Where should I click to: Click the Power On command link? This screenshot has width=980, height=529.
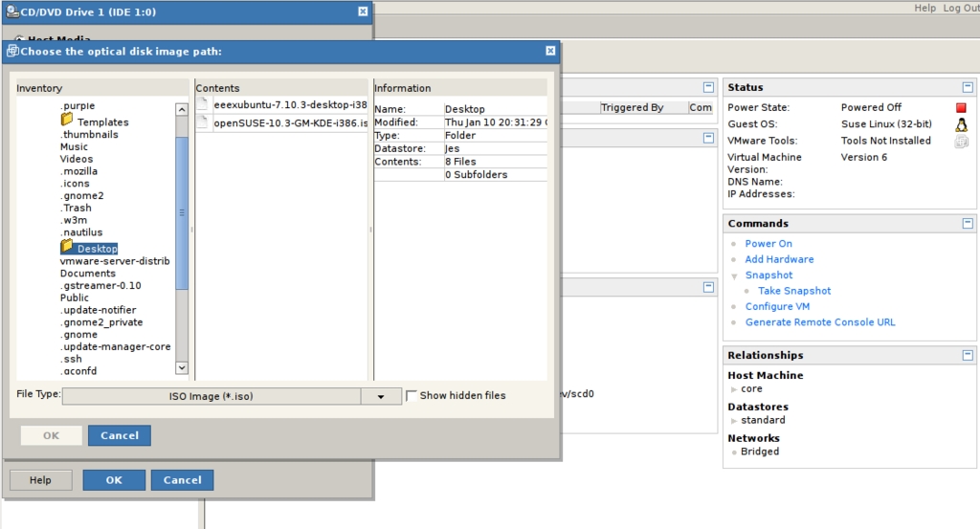pyautogui.click(x=768, y=244)
